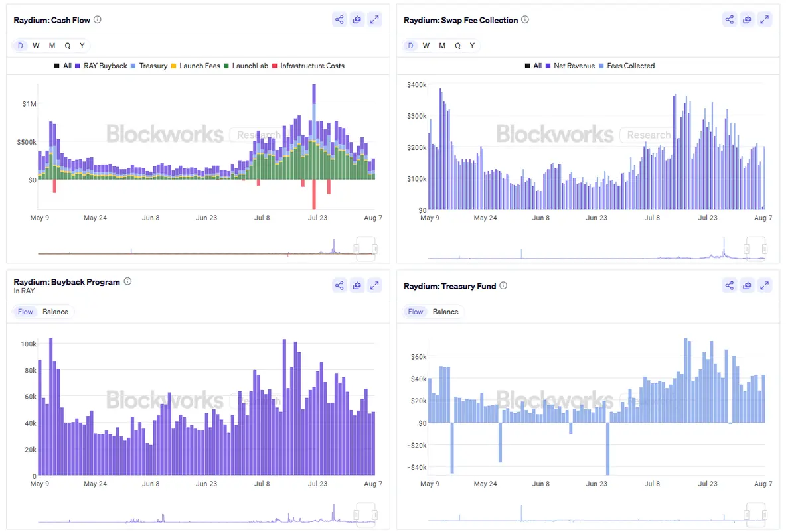Toggle Infrastructure Costs series in legend

click(x=308, y=66)
